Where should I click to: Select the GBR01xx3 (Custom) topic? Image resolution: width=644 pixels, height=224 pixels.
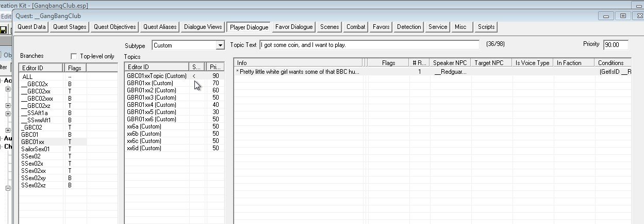174,98
